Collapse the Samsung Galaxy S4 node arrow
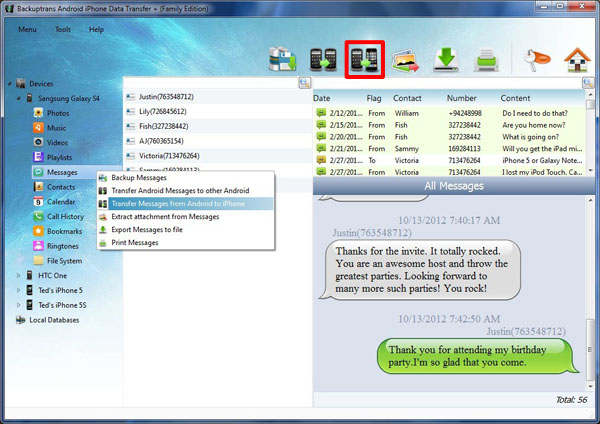600x424 pixels. pyautogui.click(x=18, y=98)
